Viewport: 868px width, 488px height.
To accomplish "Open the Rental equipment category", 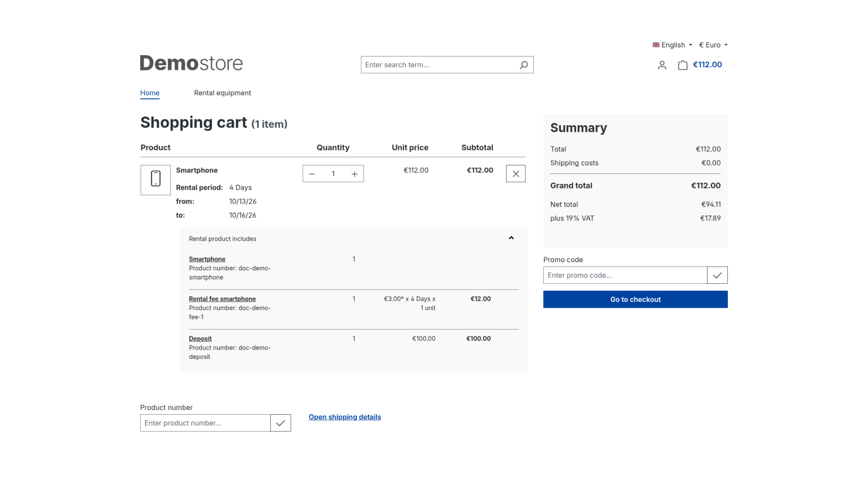I will 222,93.
